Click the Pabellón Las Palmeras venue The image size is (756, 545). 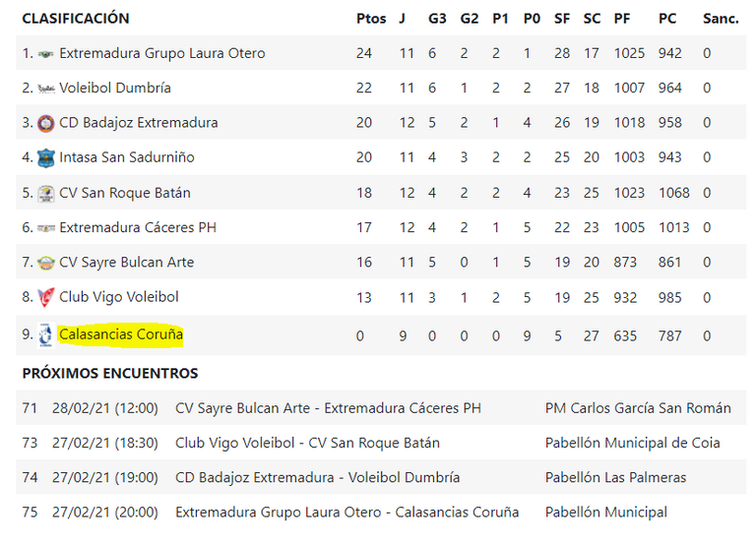615,477
